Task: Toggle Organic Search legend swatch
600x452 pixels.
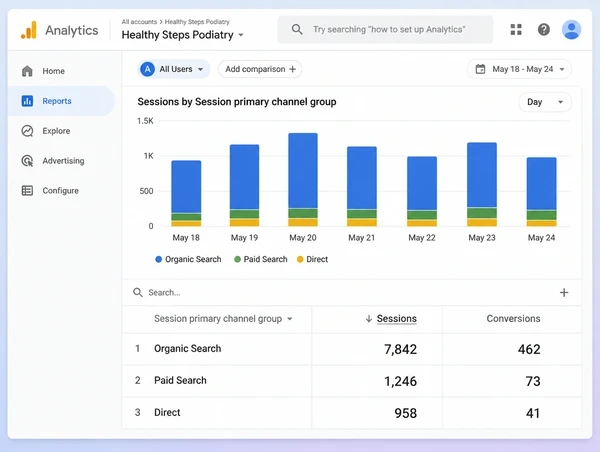Action: 158,259
